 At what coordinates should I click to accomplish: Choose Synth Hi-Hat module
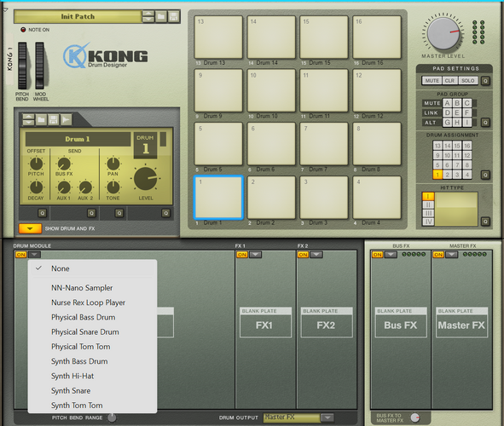click(x=93, y=377)
